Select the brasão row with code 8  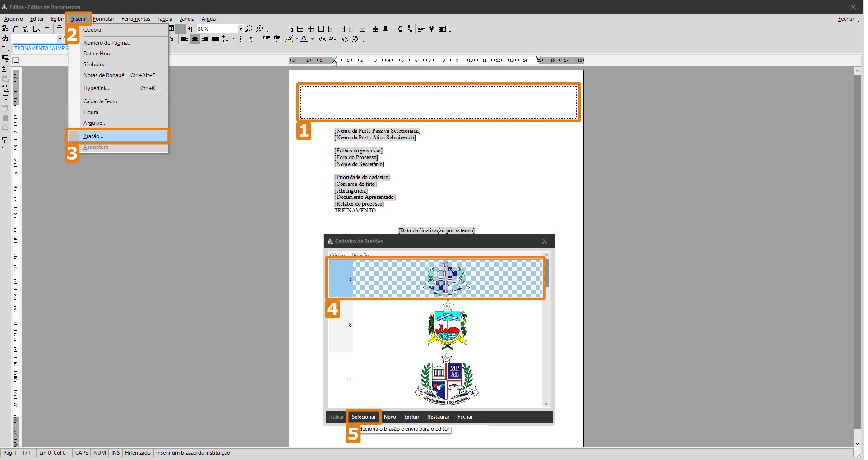[x=435, y=325]
